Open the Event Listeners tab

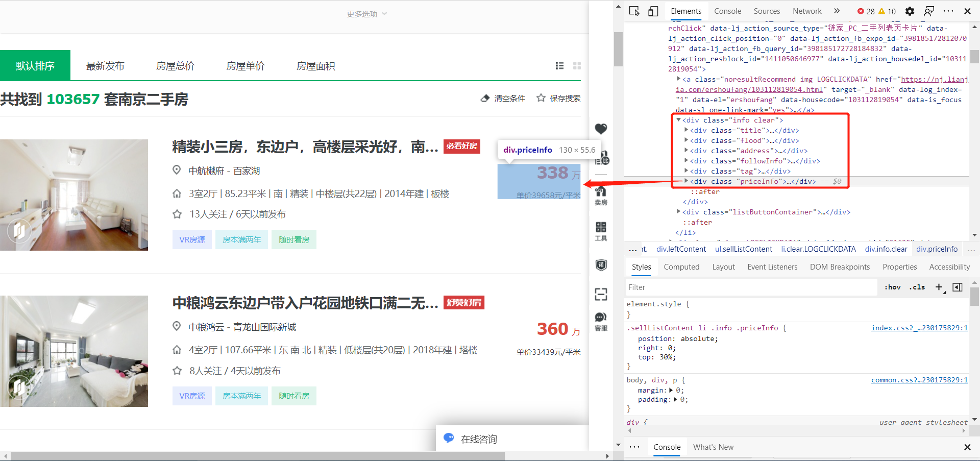pyautogui.click(x=772, y=267)
